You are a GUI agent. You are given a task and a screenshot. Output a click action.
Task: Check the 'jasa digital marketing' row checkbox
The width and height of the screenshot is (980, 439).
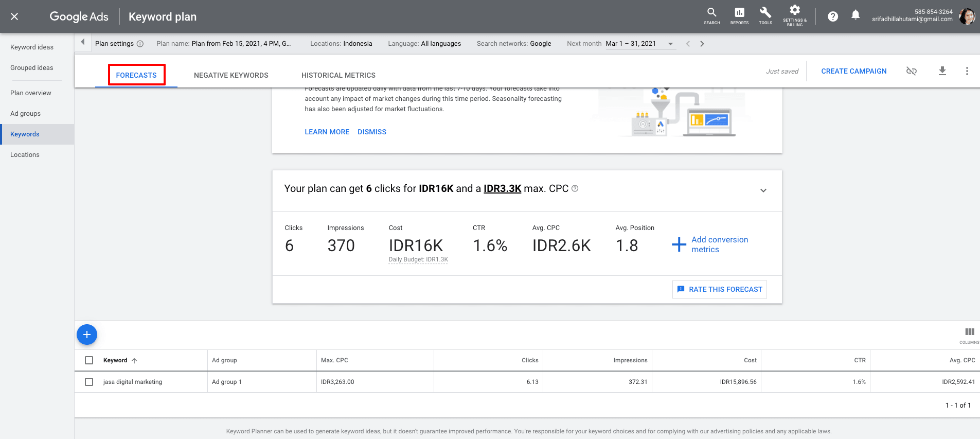pos(89,382)
